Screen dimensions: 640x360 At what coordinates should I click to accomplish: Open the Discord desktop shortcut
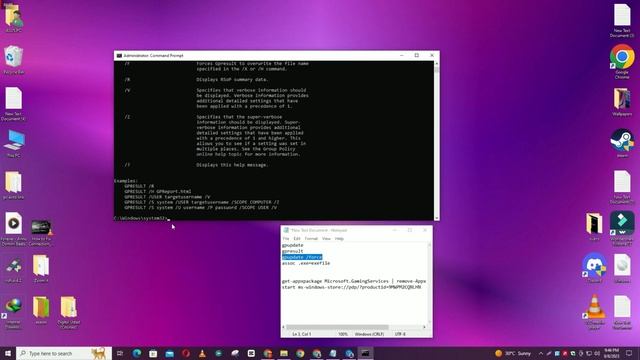coord(594,267)
